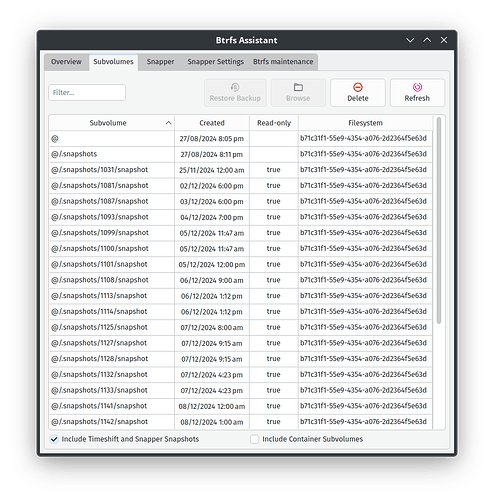494x500 pixels.
Task: Click the window minimize chevron
Action: click(410, 40)
